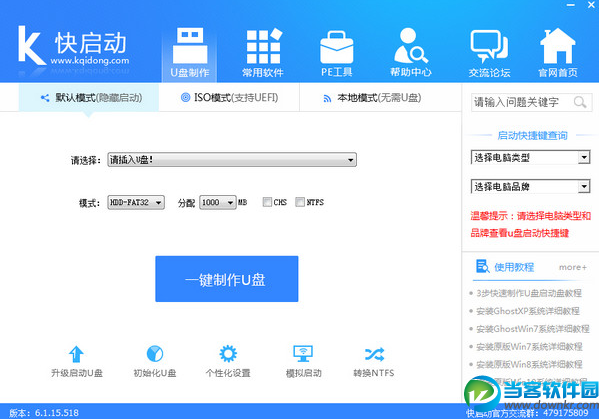Open PE工具 briefcase icon
The height and width of the screenshot is (419, 600).
pyautogui.click(x=336, y=47)
